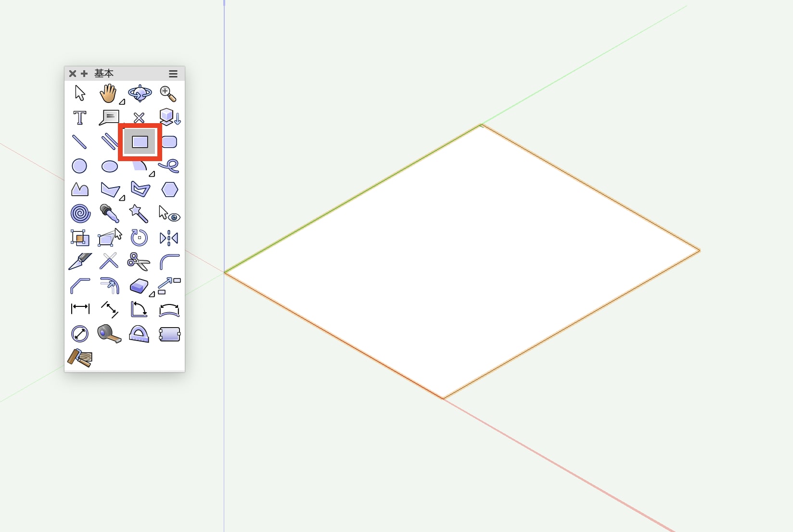793x532 pixels.
Task: Expand the Polygon tool flyout triangle
Action: point(122,198)
